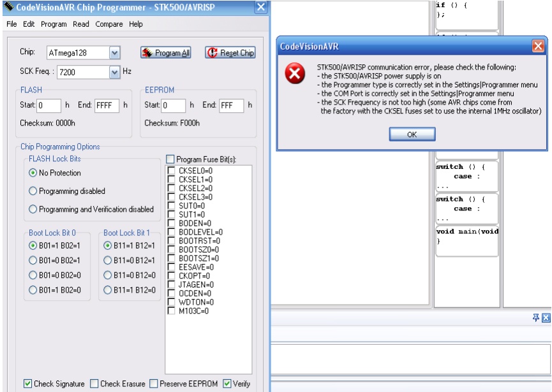The height and width of the screenshot is (392, 552).
Task: Click the FLASH End address field
Action: pos(107,105)
